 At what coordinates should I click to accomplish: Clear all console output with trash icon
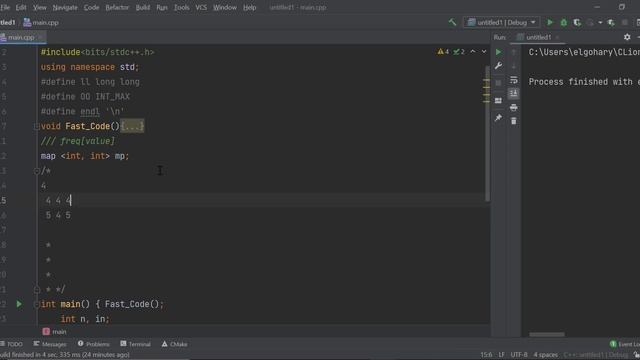tap(514, 121)
